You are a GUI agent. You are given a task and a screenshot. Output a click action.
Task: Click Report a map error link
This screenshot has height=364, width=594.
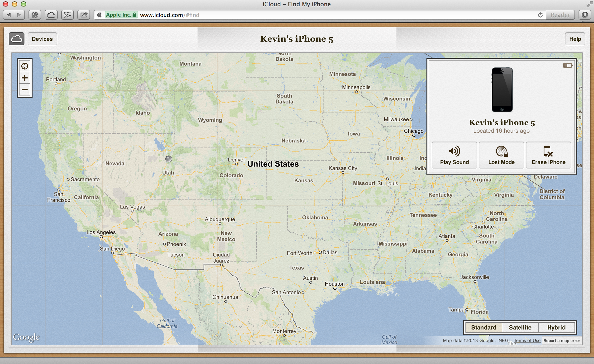click(561, 340)
